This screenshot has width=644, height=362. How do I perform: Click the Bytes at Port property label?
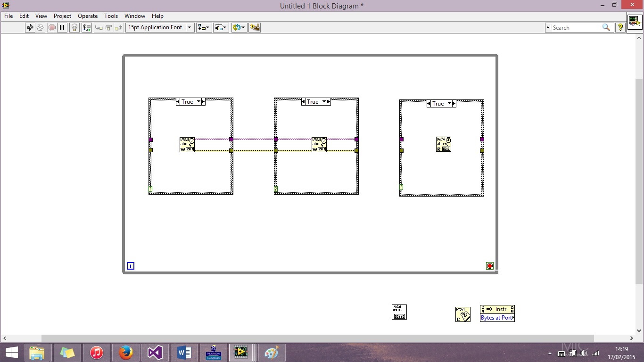pos(495,318)
